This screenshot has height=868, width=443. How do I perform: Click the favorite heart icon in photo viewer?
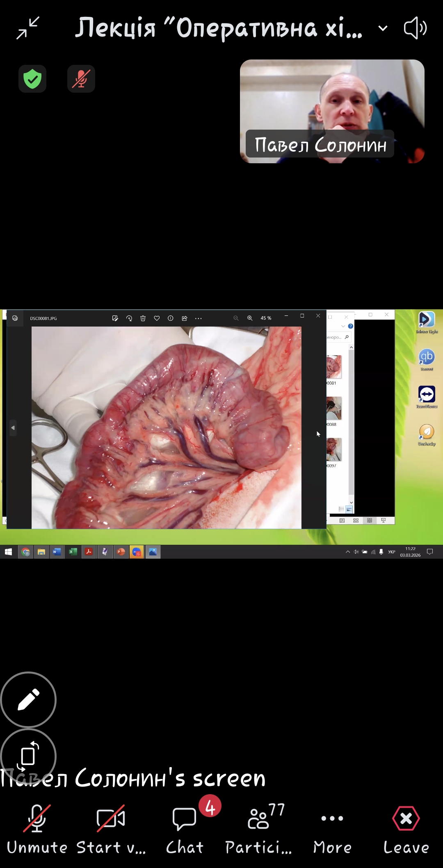(x=157, y=318)
